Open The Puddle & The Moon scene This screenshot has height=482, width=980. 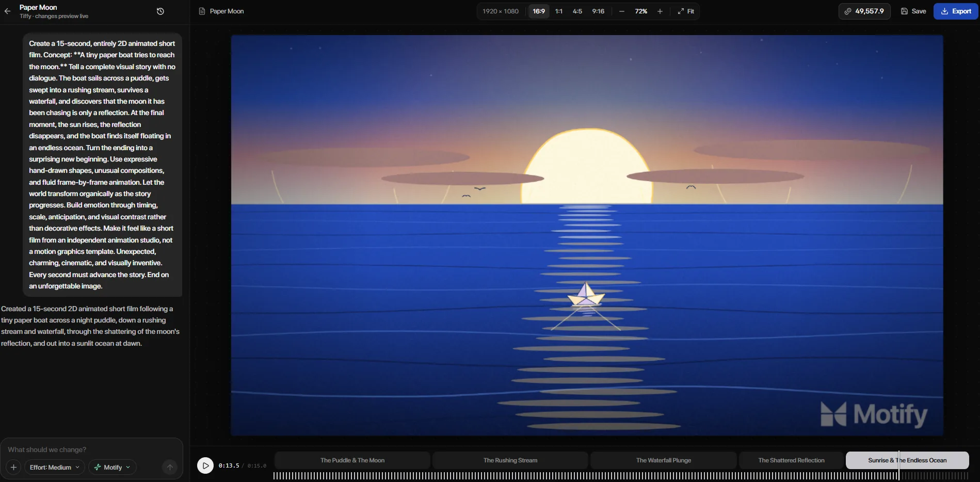[352, 460]
